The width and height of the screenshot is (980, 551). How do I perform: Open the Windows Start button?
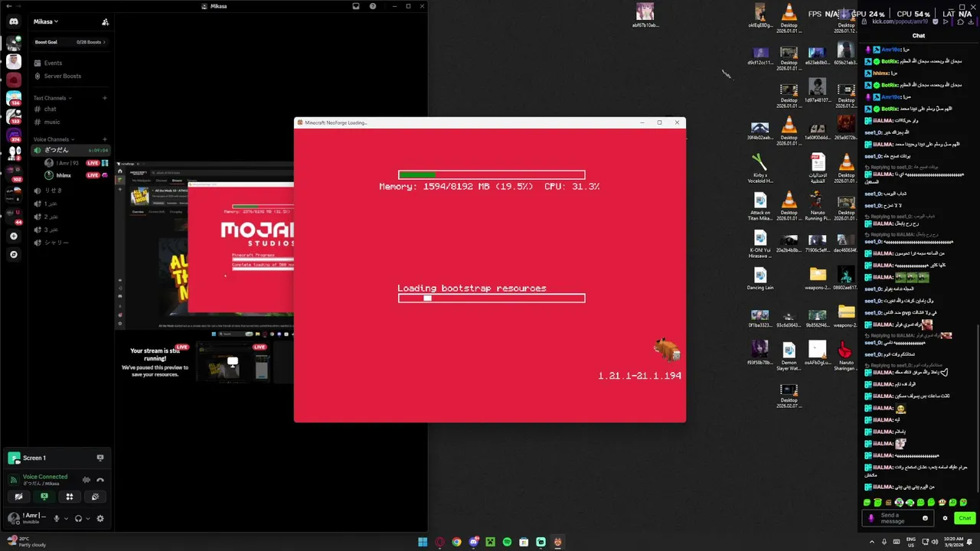pos(422,542)
